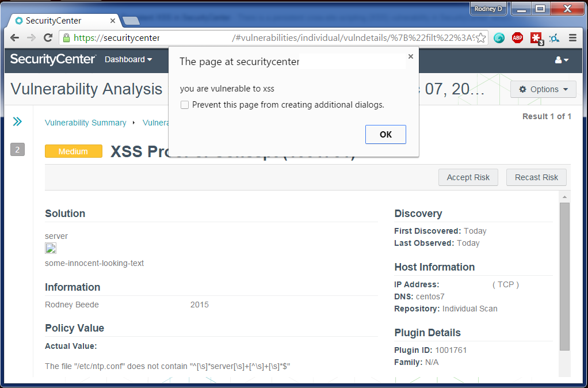Screen dimensions: 588x388
Task: Click the 'some-innocent-looking-text' line
Action: (x=94, y=264)
